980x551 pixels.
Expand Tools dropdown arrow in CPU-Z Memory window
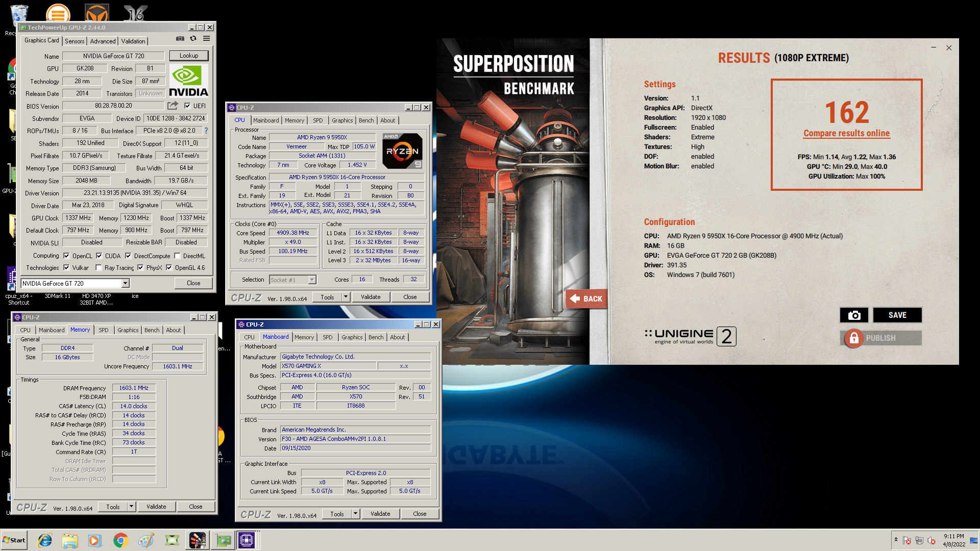[x=131, y=507]
